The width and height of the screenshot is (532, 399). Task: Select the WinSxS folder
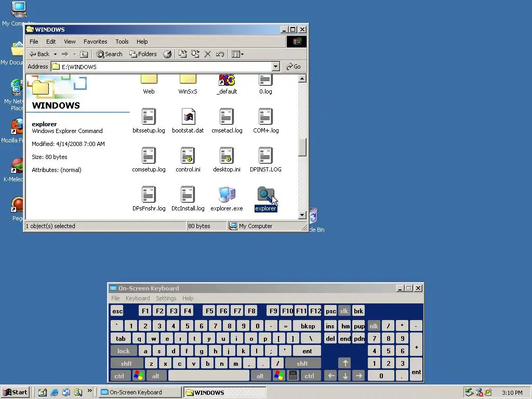point(188,84)
